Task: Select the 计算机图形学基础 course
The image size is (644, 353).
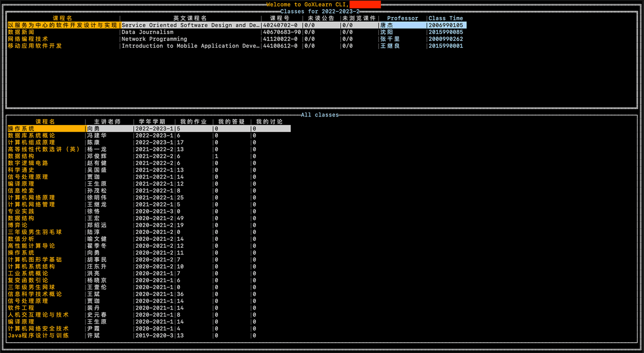Action: click(34, 260)
